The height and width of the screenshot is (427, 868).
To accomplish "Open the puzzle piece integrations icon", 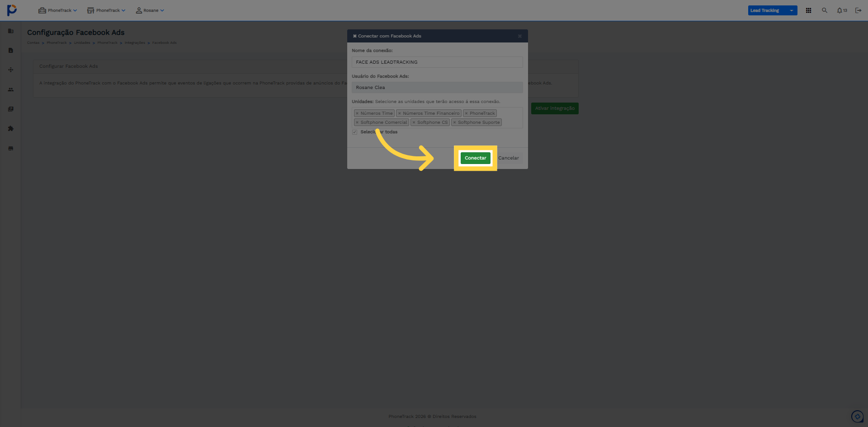I will click(x=11, y=129).
